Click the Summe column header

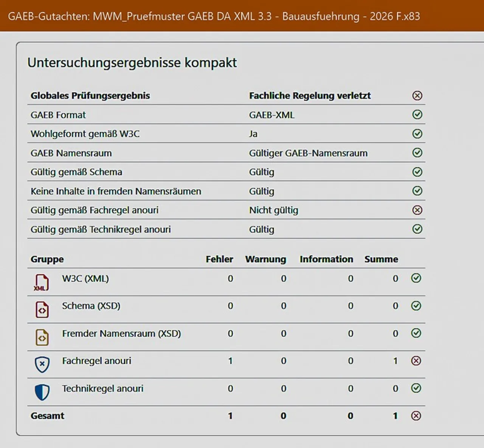click(381, 259)
